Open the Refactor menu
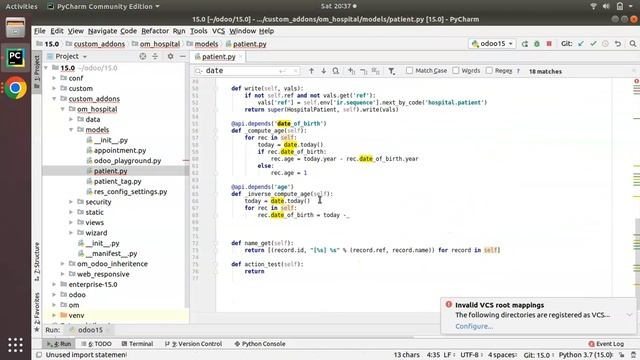 click(x=155, y=31)
